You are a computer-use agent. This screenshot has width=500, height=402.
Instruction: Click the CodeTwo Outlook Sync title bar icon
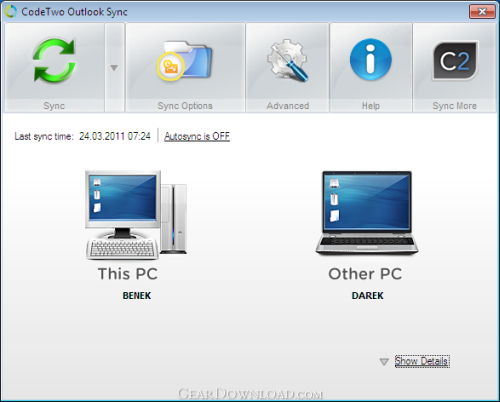pos(11,12)
